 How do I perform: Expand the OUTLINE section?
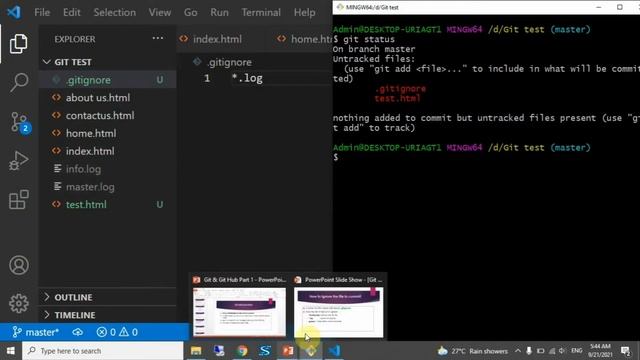(108, 297)
